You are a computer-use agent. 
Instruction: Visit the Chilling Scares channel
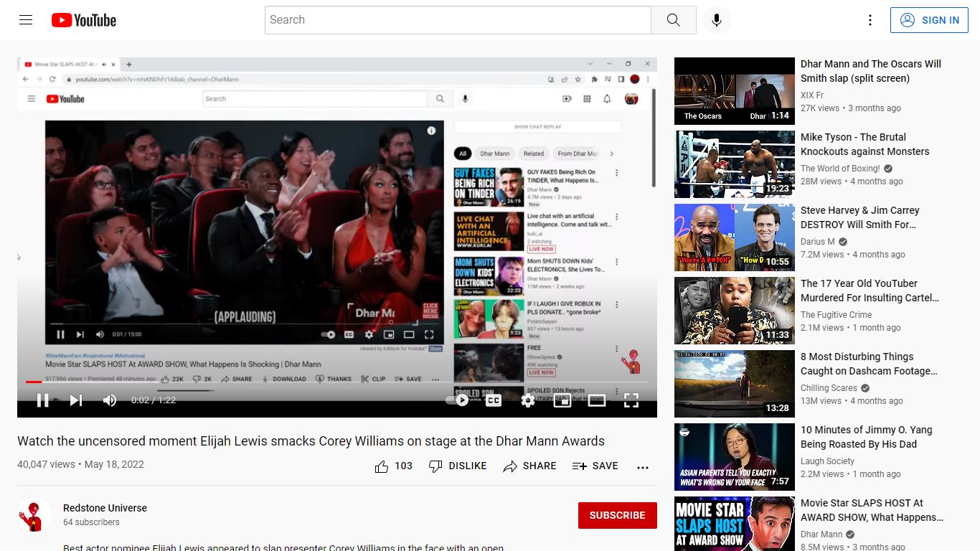coord(829,388)
